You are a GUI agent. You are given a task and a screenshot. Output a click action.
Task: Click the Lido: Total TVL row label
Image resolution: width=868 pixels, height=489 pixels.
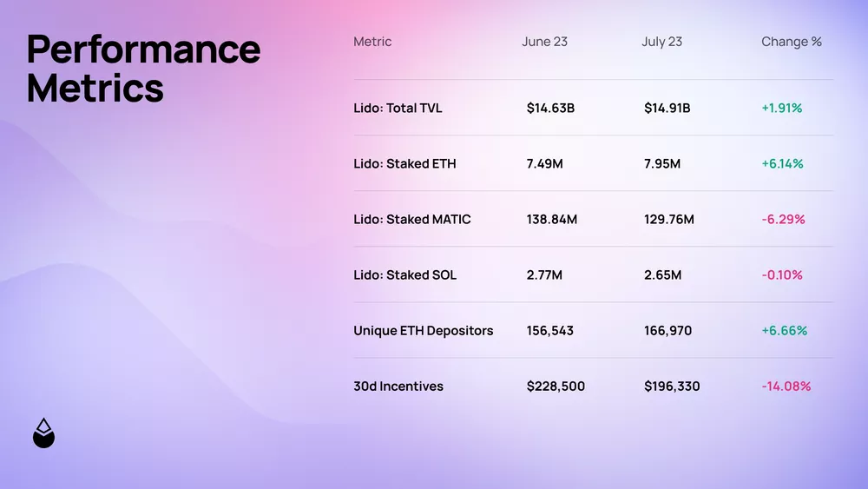[399, 109]
